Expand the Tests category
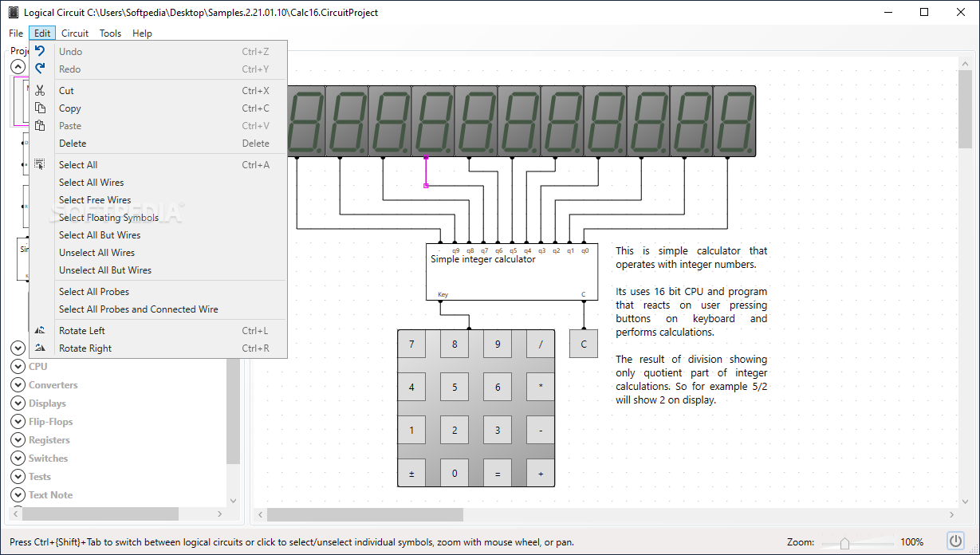Viewport: 980px width, 555px height. (18, 477)
